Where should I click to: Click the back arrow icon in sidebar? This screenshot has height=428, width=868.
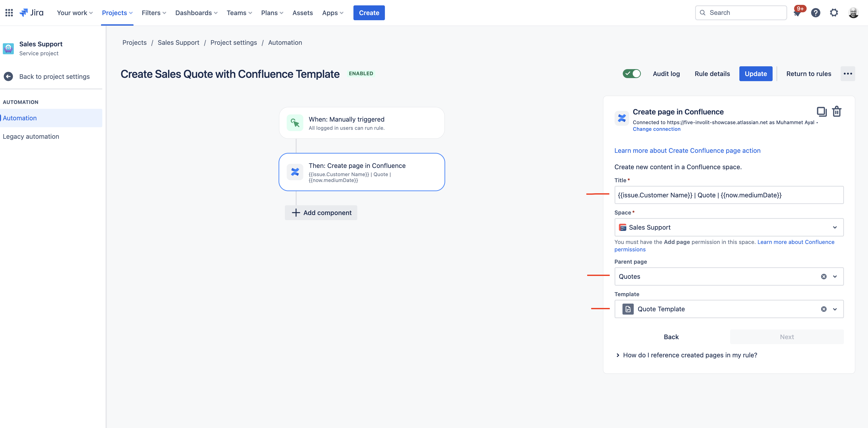[x=8, y=77]
